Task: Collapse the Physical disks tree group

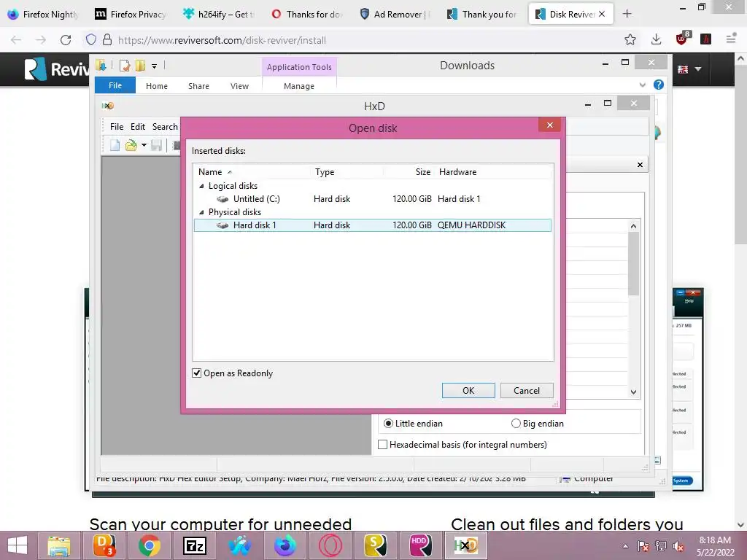Action: [x=201, y=212]
